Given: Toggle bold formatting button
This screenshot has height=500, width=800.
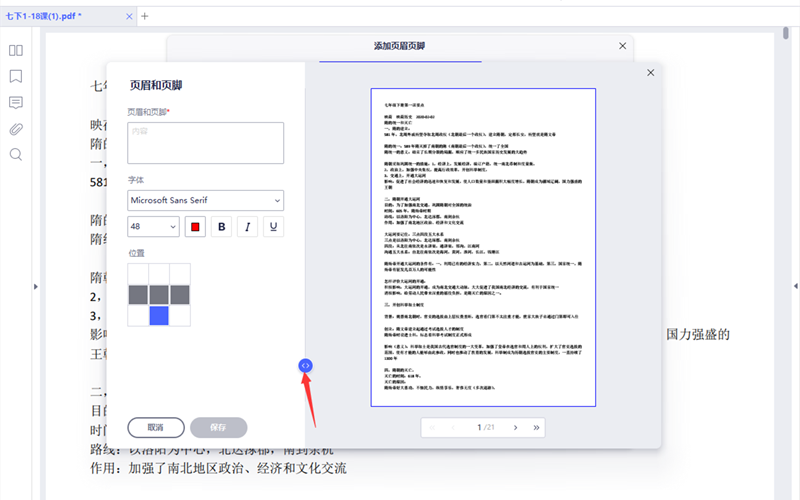Looking at the screenshot, I should [222, 227].
